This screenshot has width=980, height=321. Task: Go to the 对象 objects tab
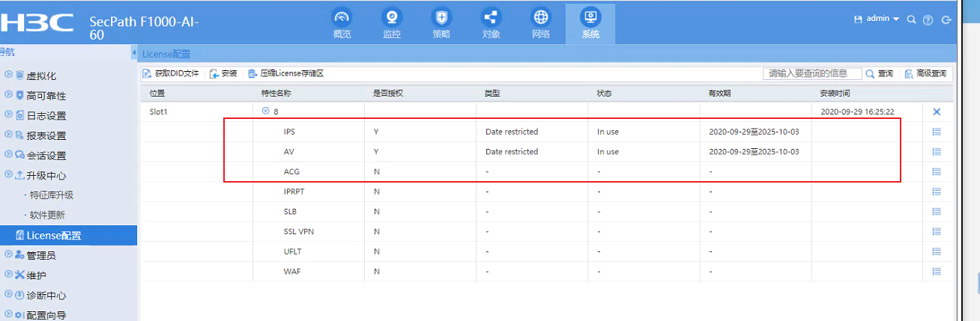point(491,24)
